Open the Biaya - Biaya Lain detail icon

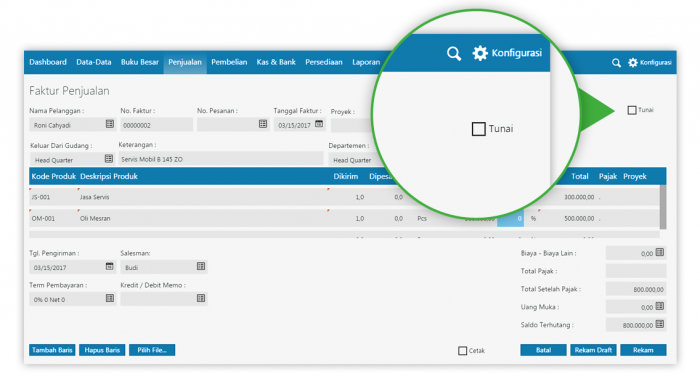pyautogui.click(x=660, y=252)
